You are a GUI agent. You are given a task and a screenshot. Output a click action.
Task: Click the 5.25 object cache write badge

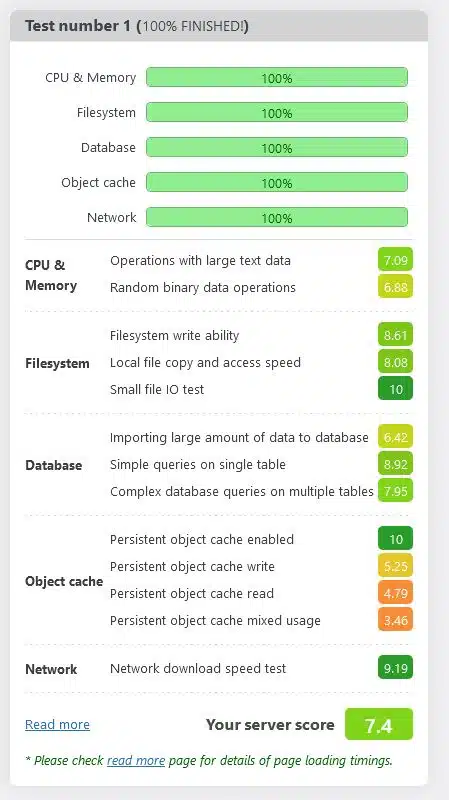(395, 566)
